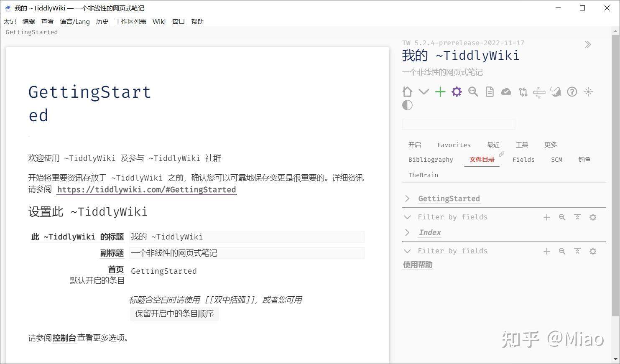This screenshot has height=364, width=620.
Task: Open the 编辑 menu
Action: 29,21
